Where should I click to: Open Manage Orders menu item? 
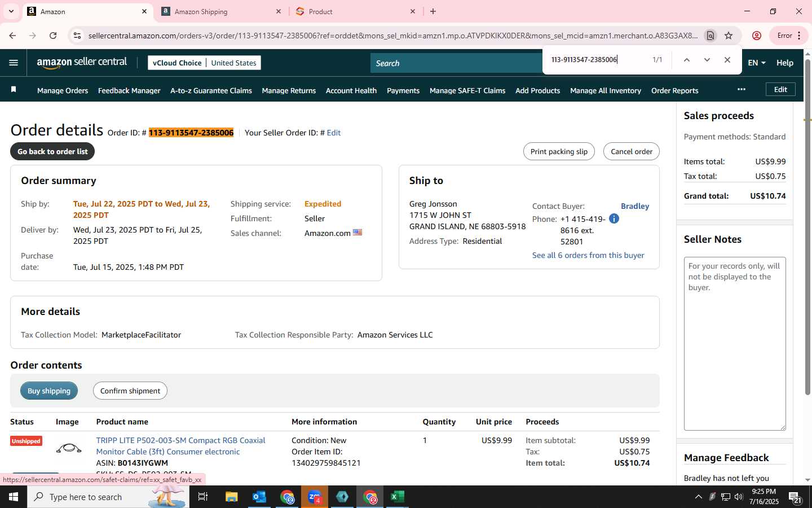(63, 90)
